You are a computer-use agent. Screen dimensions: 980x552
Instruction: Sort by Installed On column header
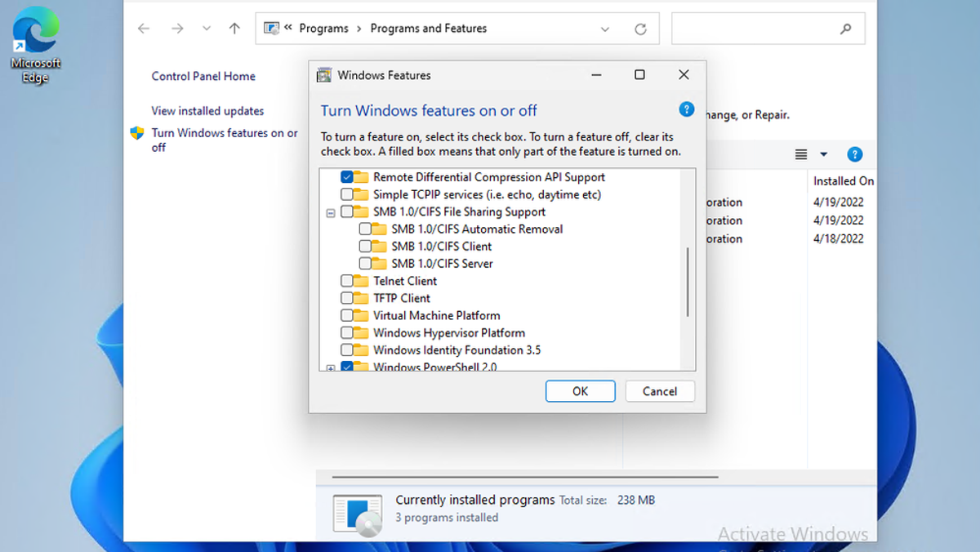click(x=844, y=181)
